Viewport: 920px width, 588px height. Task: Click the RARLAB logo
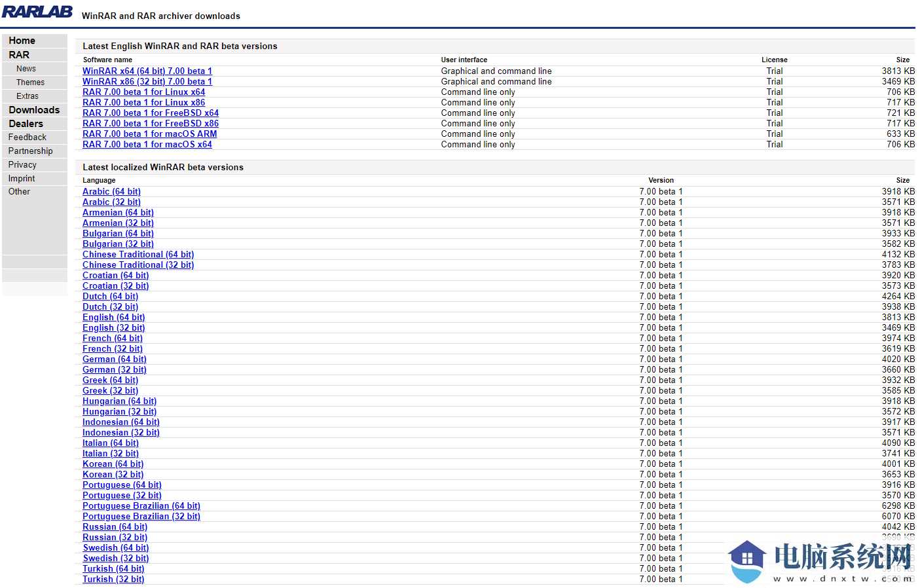pyautogui.click(x=37, y=12)
